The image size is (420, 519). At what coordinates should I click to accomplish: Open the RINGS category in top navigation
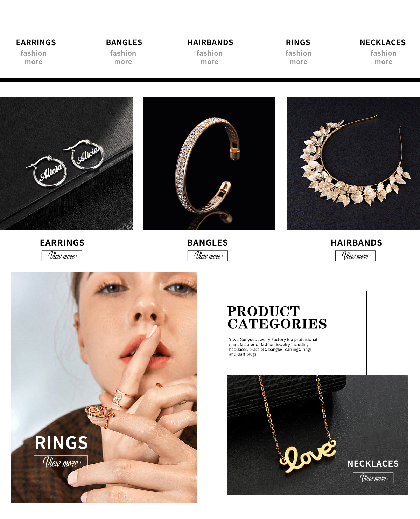coord(298,43)
